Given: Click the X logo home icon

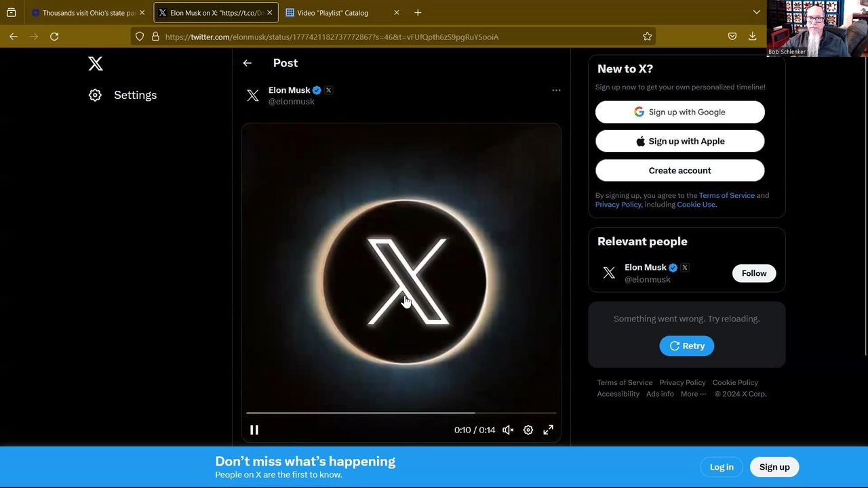Looking at the screenshot, I should pyautogui.click(x=96, y=64).
